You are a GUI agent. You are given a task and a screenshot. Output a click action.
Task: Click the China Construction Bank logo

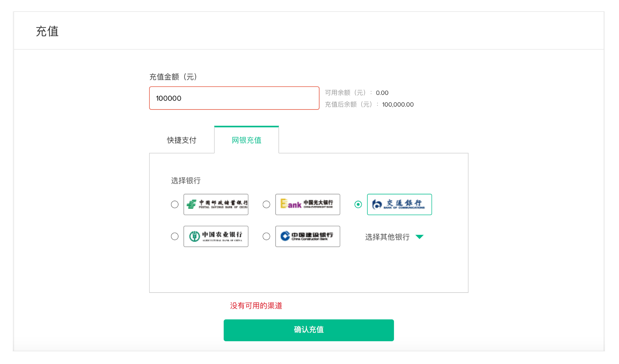307,236
